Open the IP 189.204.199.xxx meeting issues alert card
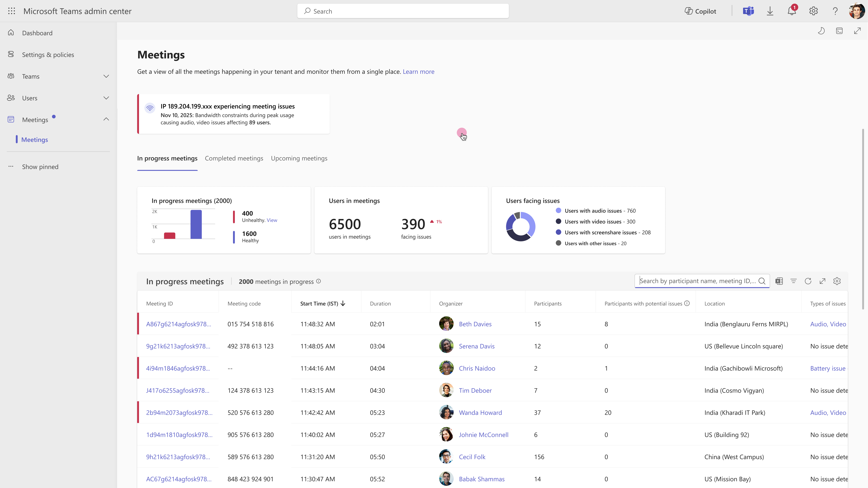The height and width of the screenshot is (488, 868). [234, 114]
